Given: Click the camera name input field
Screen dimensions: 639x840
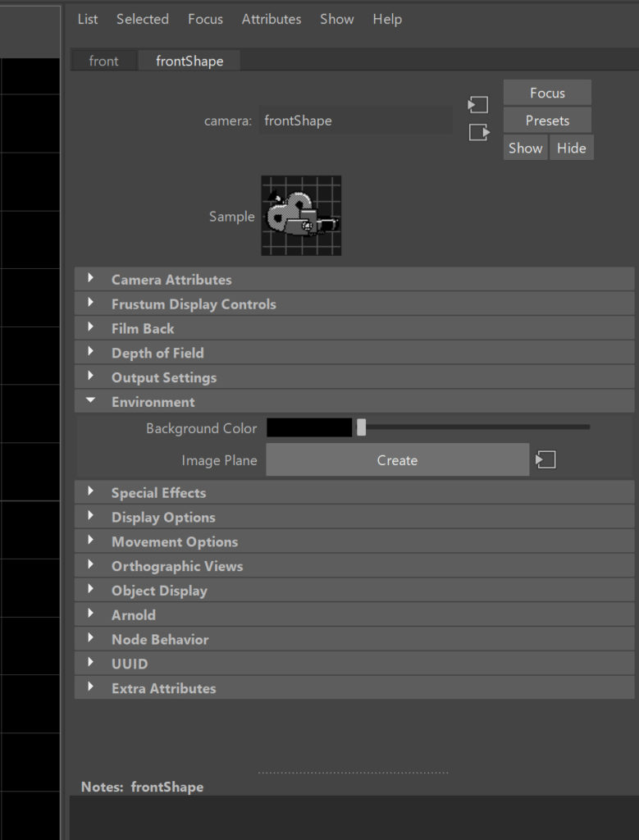Looking at the screenshot, I should (356, 121).
